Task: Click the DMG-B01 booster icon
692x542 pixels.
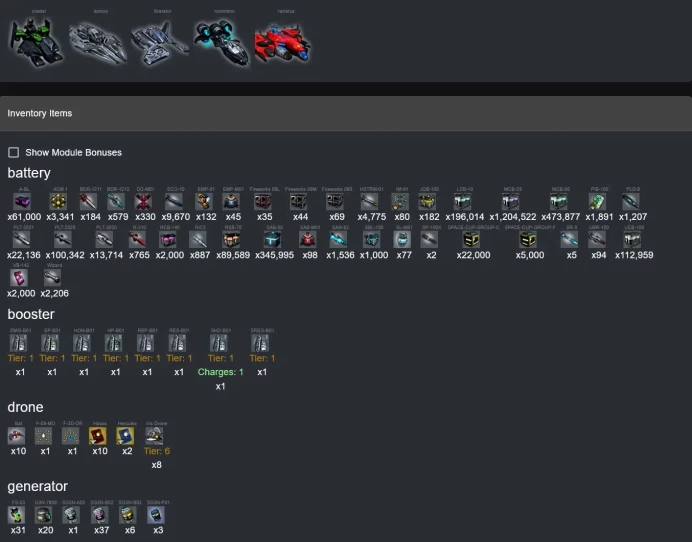Action: coord(19,343)
